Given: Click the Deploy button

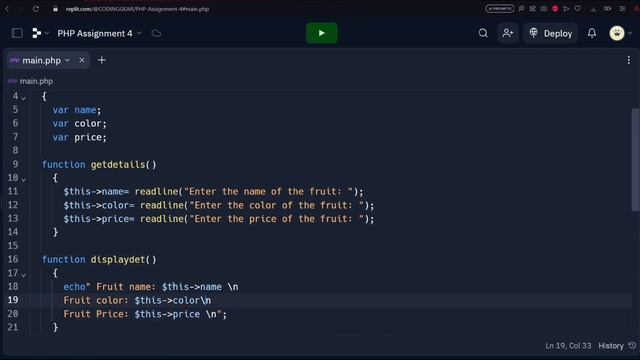Looking at the screenshot, I should [551, 33].
